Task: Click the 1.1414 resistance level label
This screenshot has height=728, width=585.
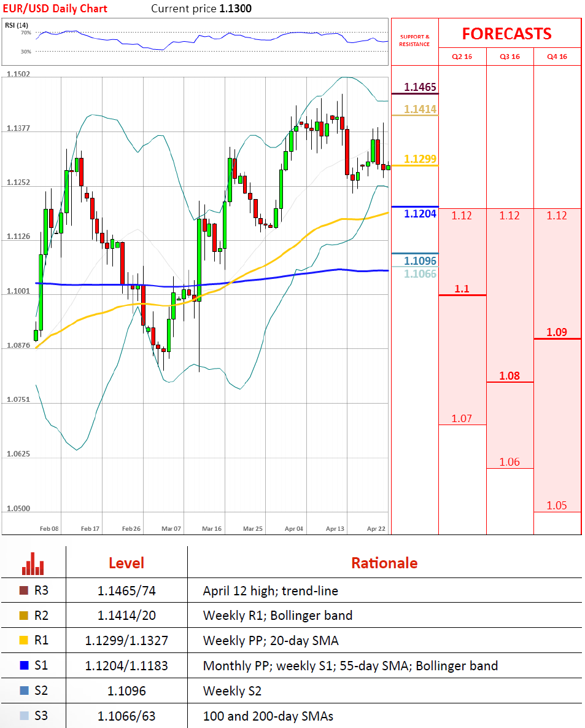Action: tap(420, 109)
